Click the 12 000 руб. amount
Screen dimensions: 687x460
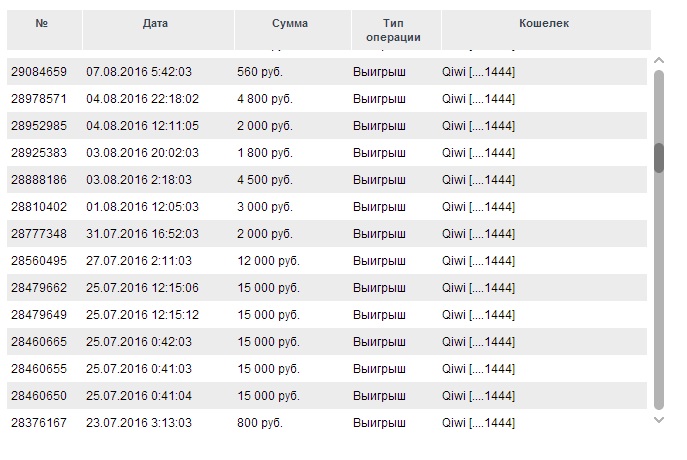click(269, 261)
